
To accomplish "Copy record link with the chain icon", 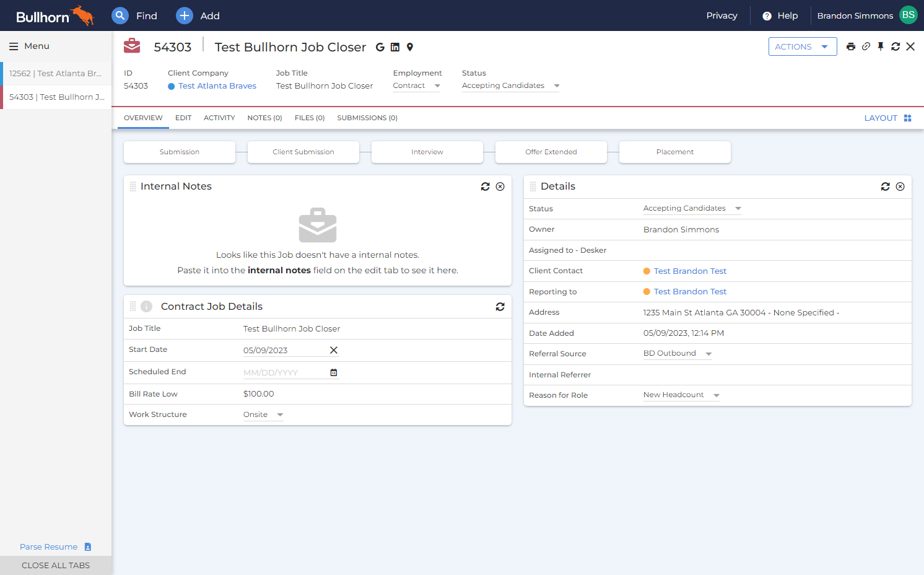I will 866,46.
